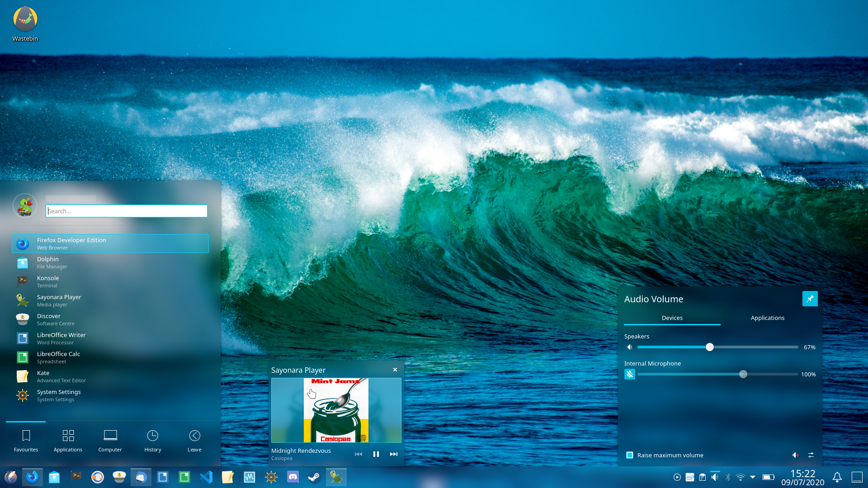Open the system monitor taskbar icon
The image size is (868, 488).
coord(250,477)
